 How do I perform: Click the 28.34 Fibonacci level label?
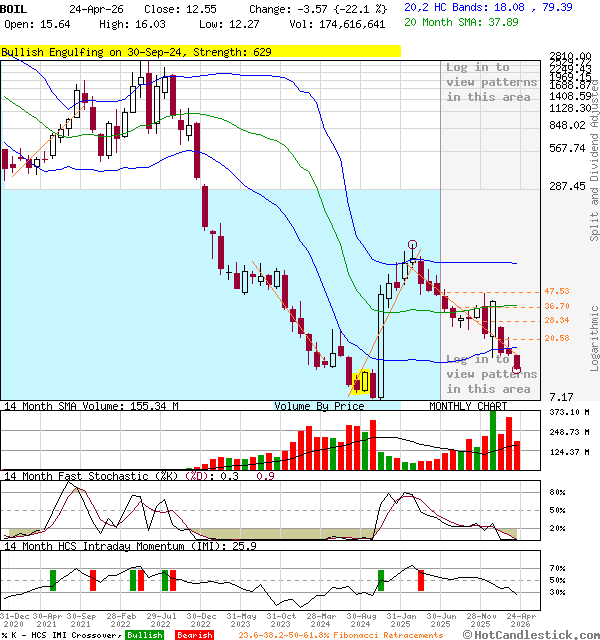pos(557,321)
